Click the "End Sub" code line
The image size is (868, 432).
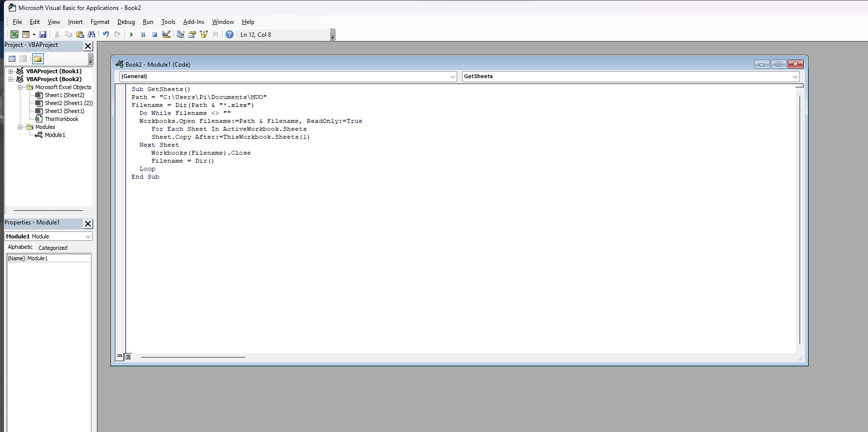(145, 177)
